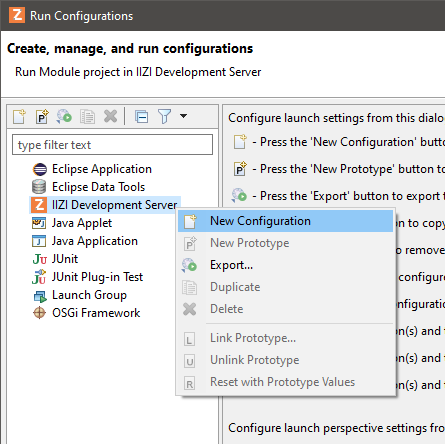
Task: Click the 'Create, manage, and run configurations' heading
Action: 130,49
